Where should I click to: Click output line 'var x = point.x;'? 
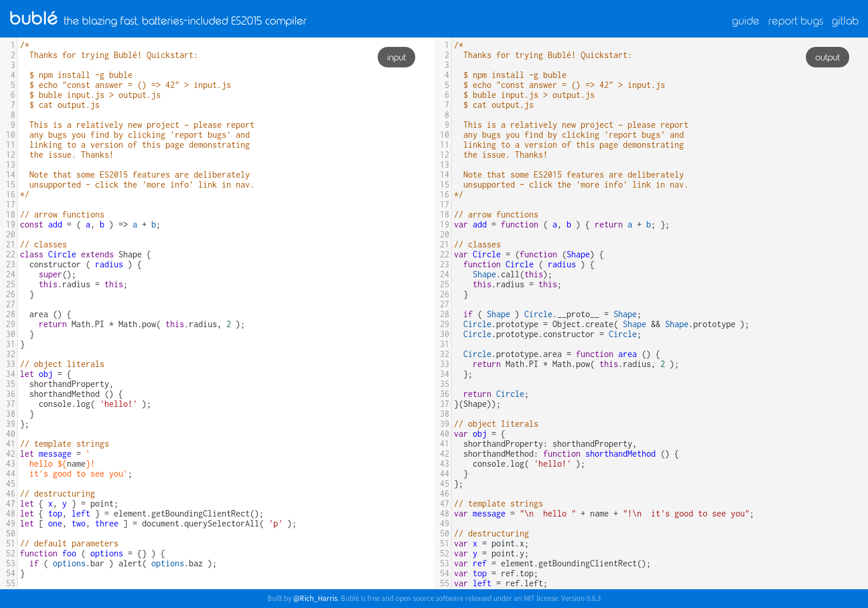point(491,544)
